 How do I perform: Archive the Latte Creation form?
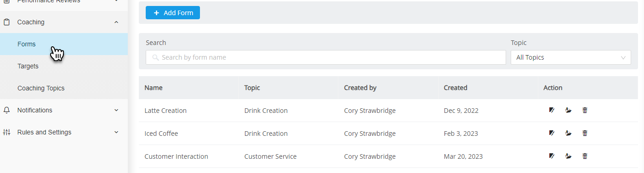pos(568,110)
